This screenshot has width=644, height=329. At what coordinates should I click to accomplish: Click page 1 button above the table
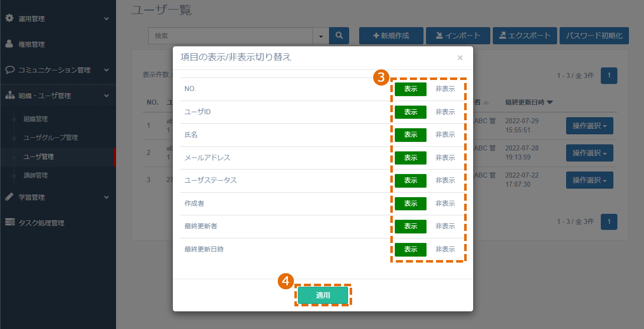click(609, 75)
